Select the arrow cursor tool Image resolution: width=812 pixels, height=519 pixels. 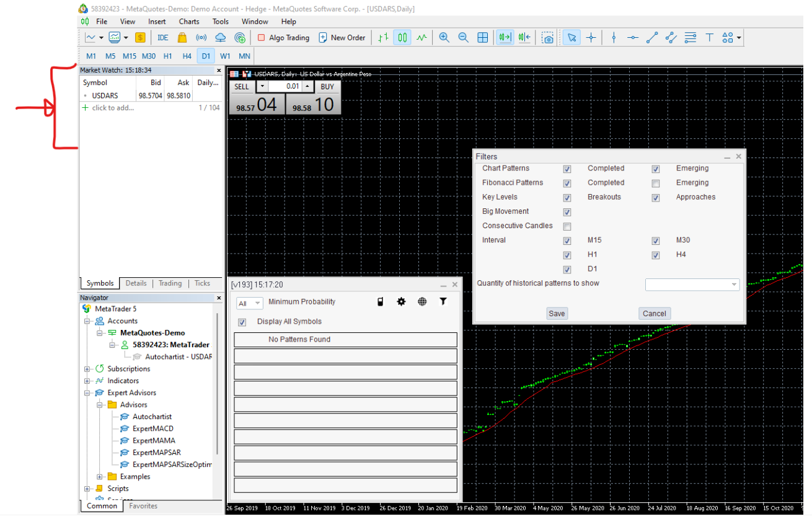pos(571,38)
